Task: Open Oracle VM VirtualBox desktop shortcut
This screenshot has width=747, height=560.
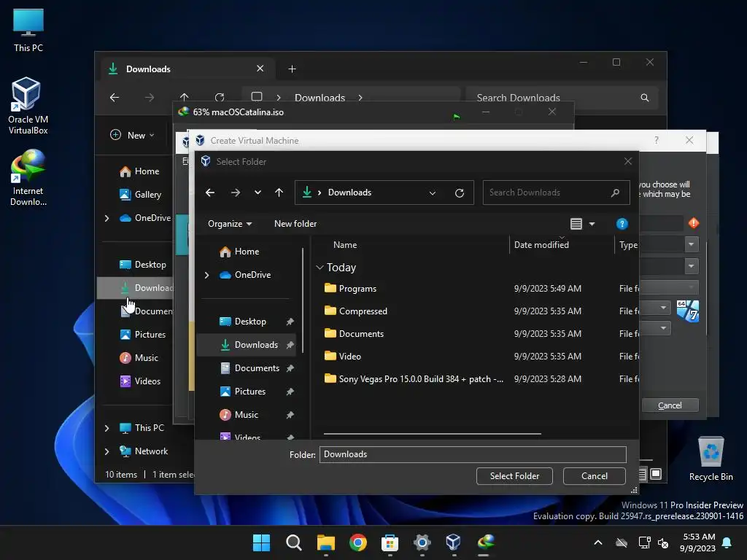Action: [28, 106]
